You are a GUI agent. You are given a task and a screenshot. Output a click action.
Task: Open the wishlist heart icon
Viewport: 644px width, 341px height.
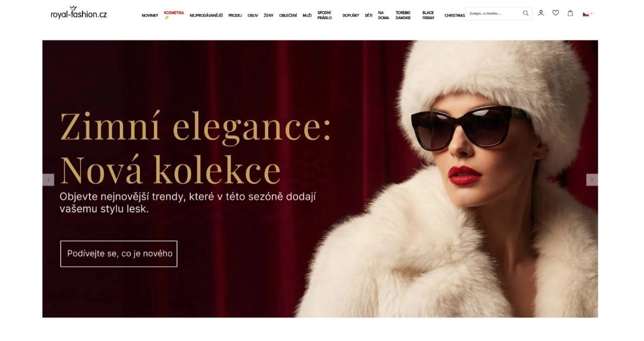click(555, 13)
